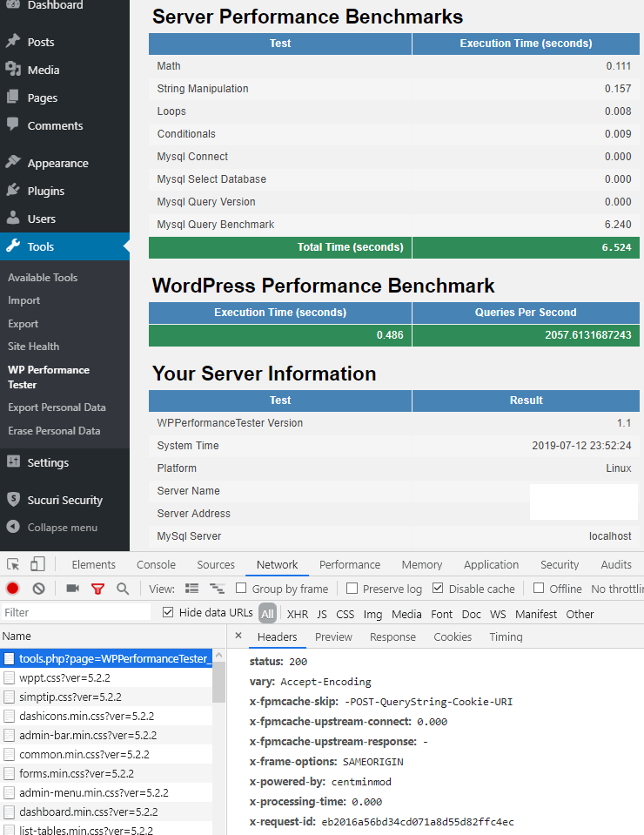Toggle the network overview waterfall icon

pos(217,589)
